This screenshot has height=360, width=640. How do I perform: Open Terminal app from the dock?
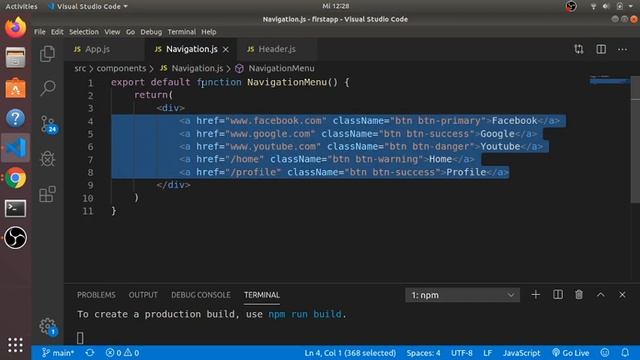(x=16, y=208)
